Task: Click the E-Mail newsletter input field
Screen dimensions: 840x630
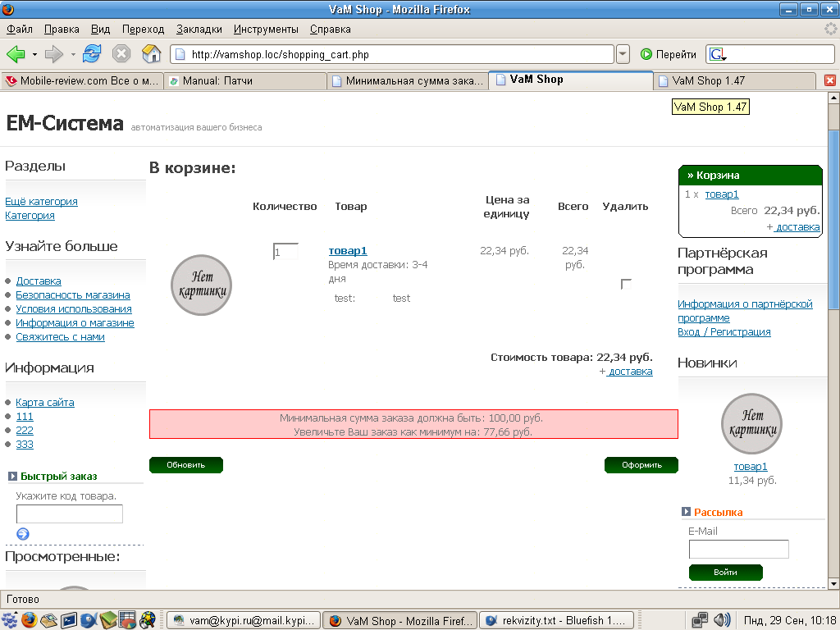Action: click(738, 549)
